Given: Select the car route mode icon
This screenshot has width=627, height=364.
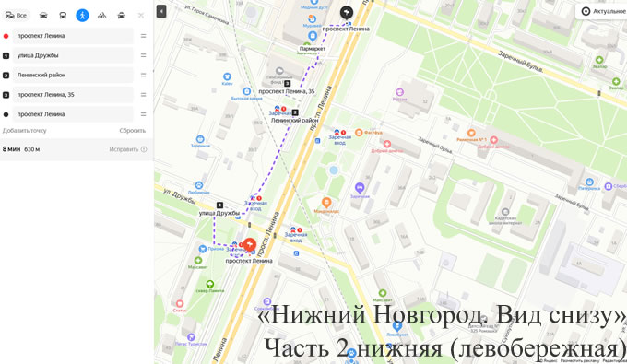Looking at the screenshot, I should 43,15.
